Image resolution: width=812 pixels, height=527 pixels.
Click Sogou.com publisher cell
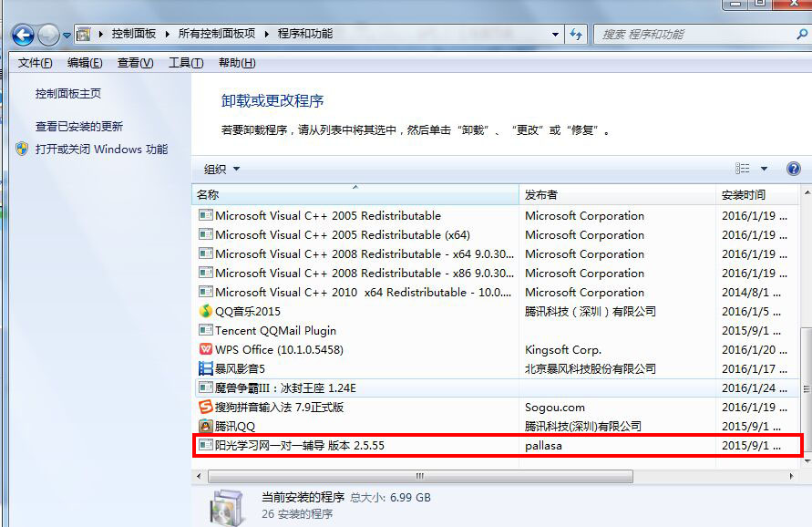coord(555,408)
